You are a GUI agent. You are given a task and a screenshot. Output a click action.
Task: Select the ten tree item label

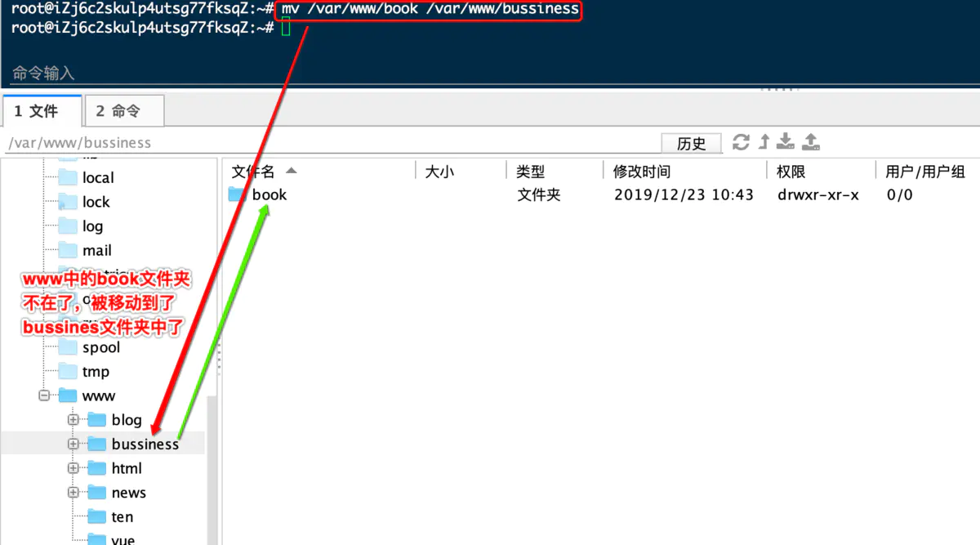click(122, 516)
